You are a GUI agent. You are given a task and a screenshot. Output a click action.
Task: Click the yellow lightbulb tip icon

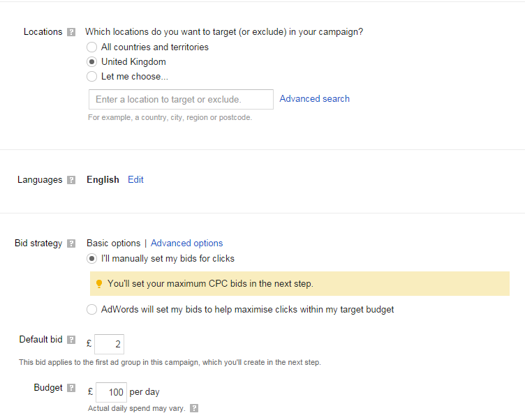point(98,284)
